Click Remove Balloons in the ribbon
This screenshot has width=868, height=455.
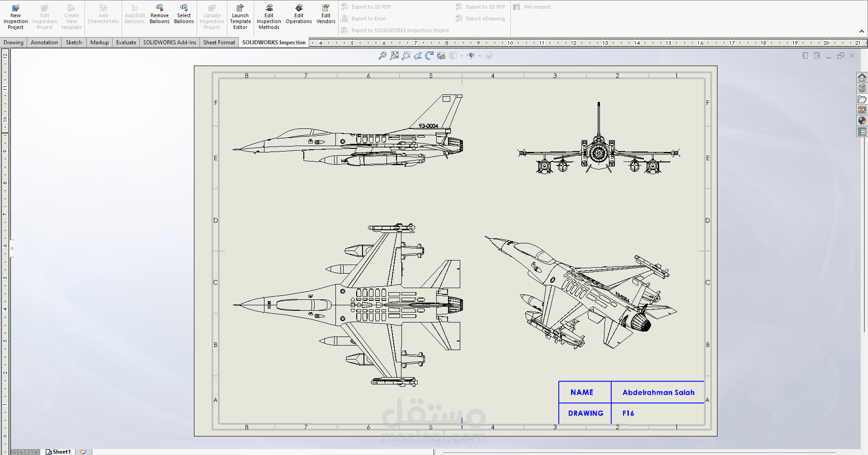[160, 14]
